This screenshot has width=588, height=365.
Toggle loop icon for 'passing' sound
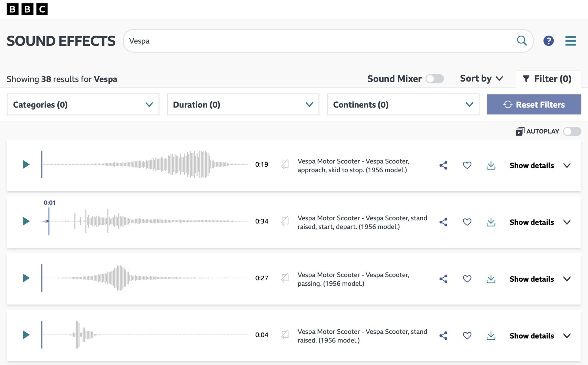(285, 278)
